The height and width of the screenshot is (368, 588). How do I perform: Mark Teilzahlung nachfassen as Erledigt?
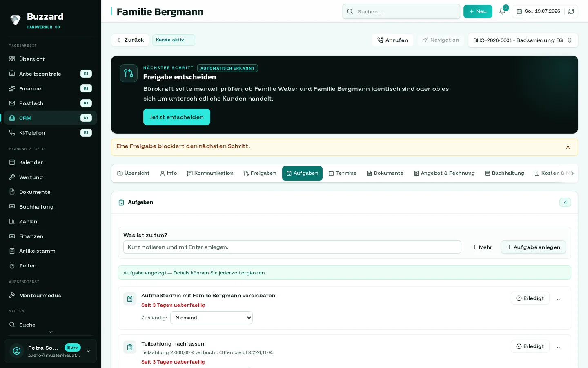click(530, 346)
